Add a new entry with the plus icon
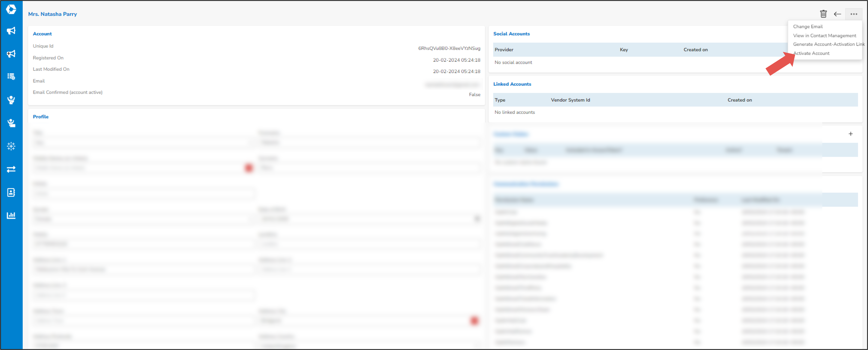This screenshot has width=868, height=350. click(850, 134)
